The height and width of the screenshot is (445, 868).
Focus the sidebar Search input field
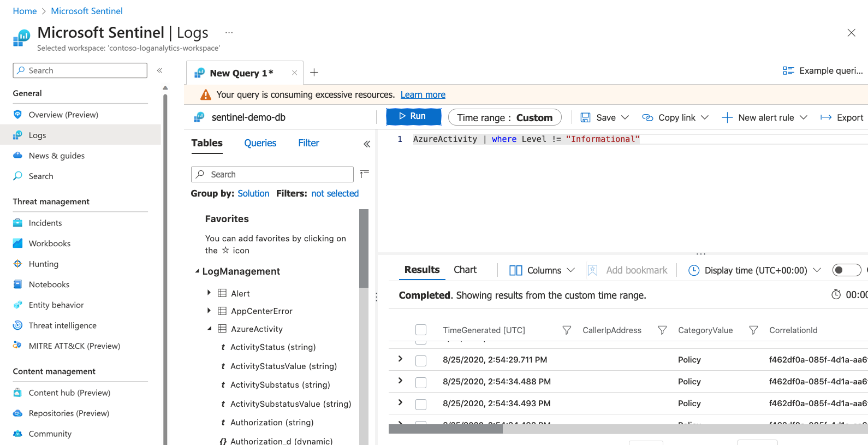(x=80, y=70)
